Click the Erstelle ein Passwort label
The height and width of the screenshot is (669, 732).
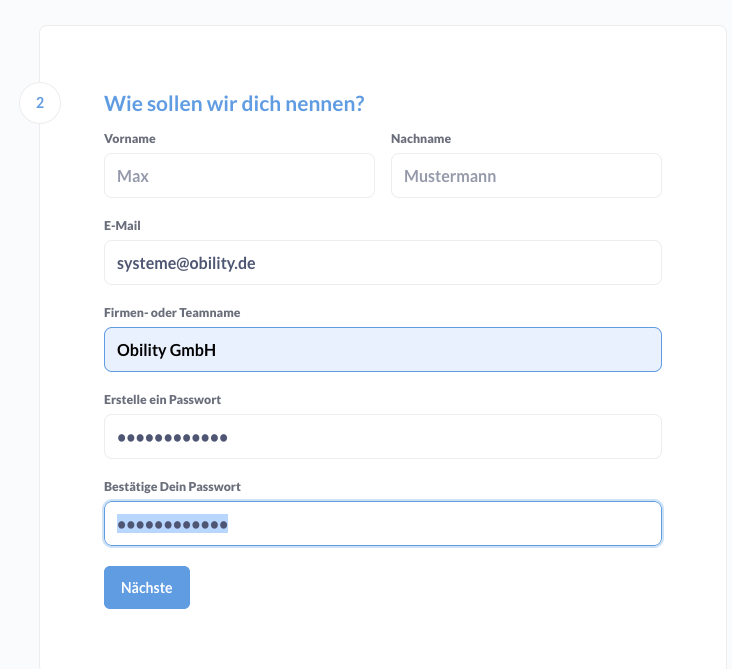(162, 400)
